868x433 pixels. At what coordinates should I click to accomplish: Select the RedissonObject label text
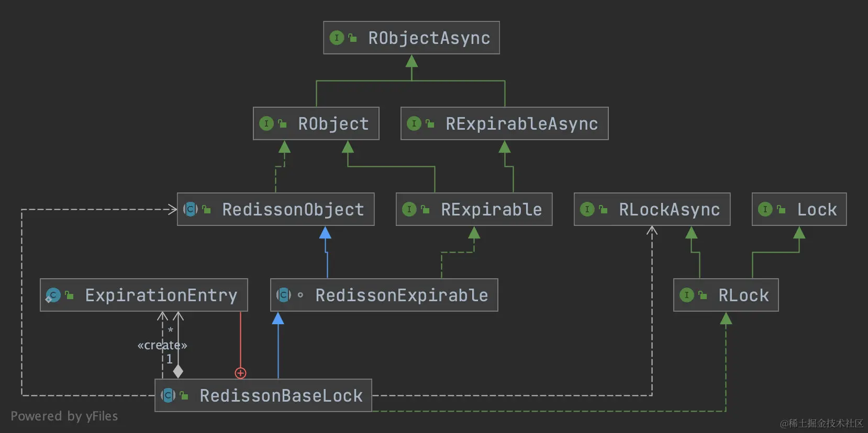[x=293, y=210]
